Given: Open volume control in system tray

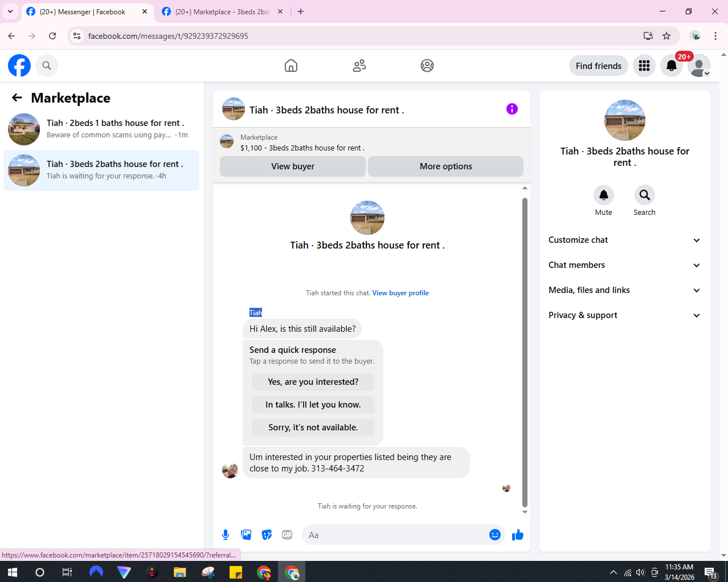Looking at the screenshot, I should point(640,572).
